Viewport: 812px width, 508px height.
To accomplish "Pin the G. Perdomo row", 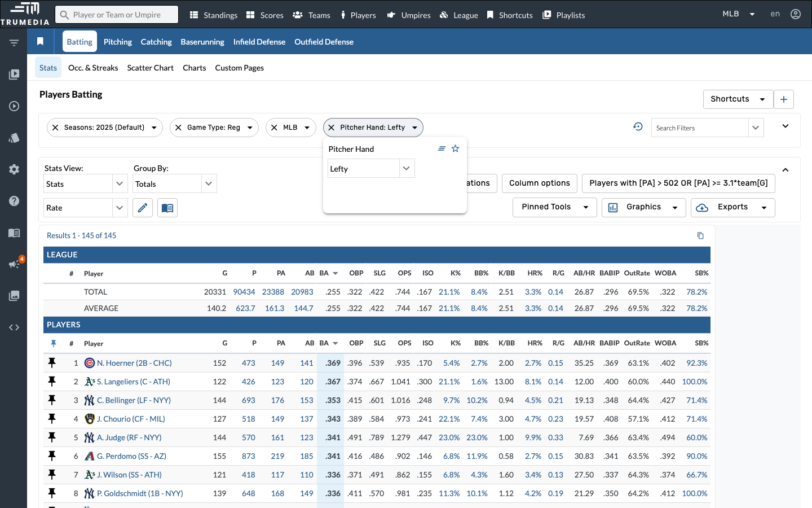I will tap(52, 456).
